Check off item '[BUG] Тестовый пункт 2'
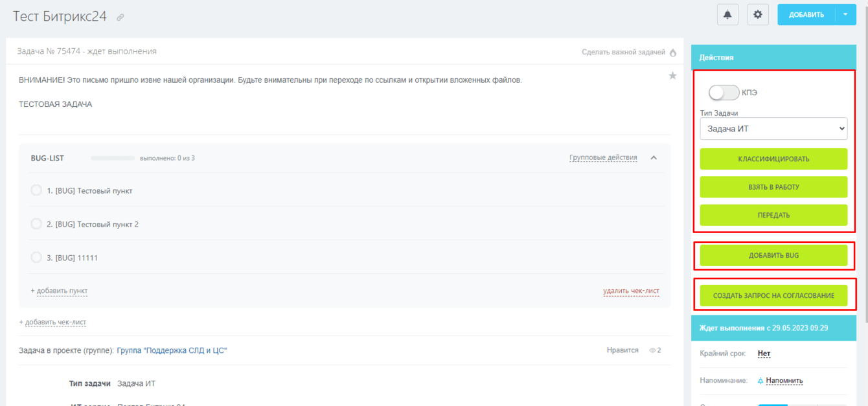 point(36,224)
